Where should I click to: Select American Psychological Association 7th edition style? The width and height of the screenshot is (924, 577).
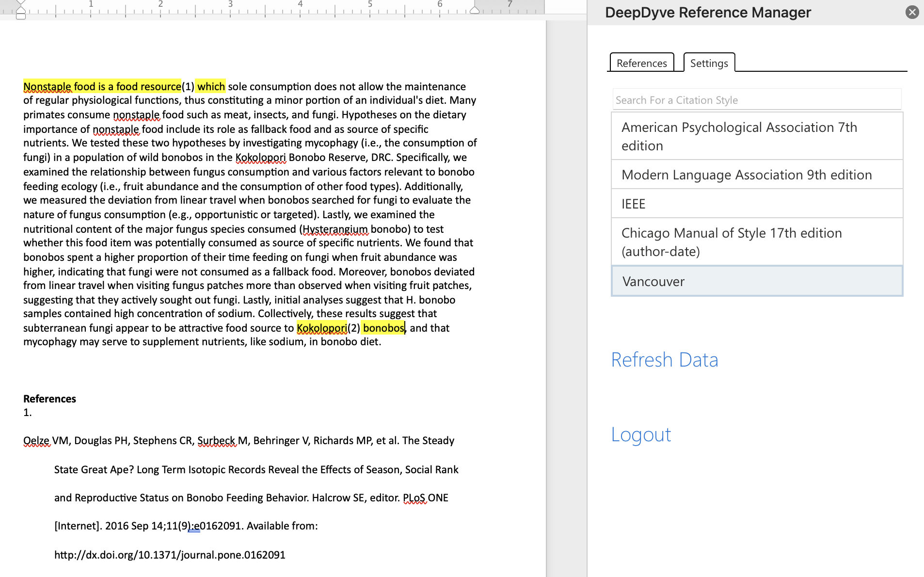757,136
